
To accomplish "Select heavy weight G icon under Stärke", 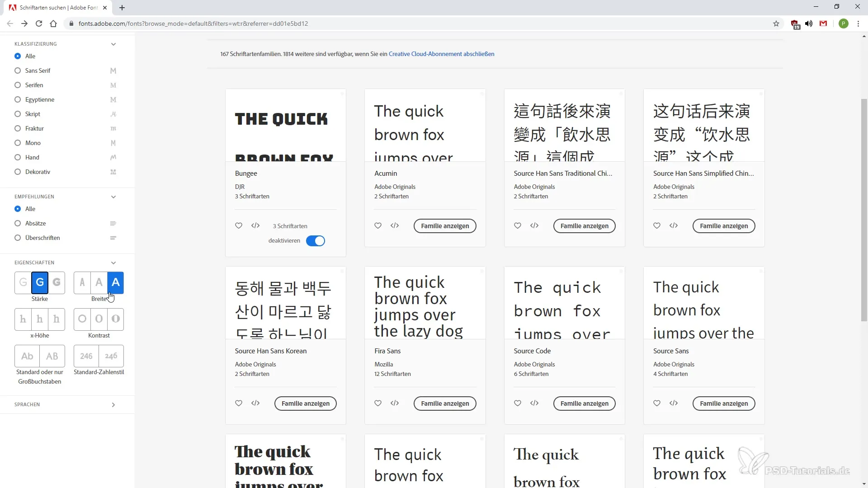I will point(57,282).
